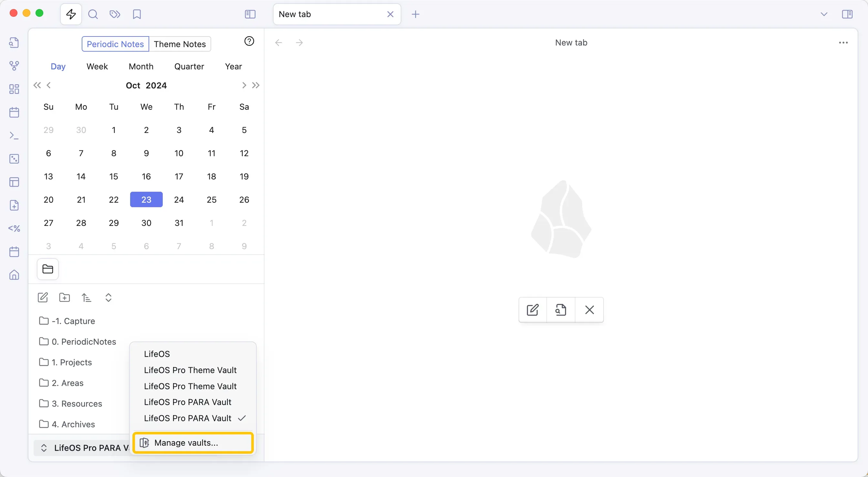Activate the lightning bolt sidebar tab
Viewport: 868px width, 477px height.
coord(71,14)
